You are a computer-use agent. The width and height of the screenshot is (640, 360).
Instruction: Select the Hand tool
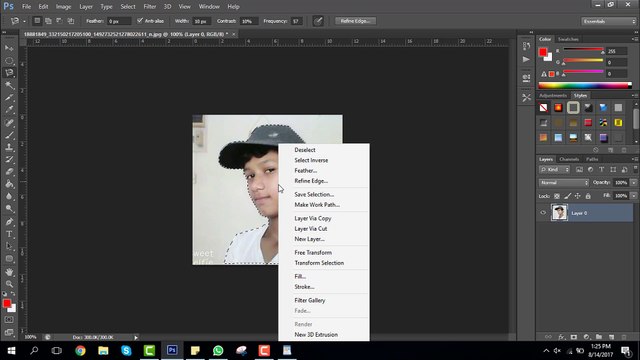[9, 272]
